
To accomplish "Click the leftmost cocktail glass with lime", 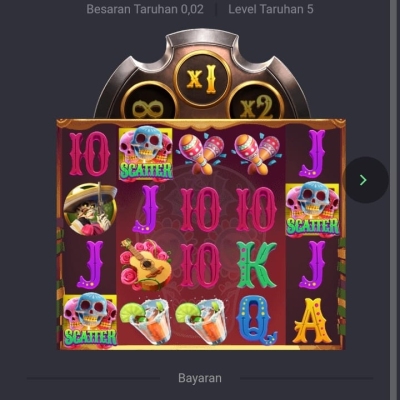I will point(146,321).
